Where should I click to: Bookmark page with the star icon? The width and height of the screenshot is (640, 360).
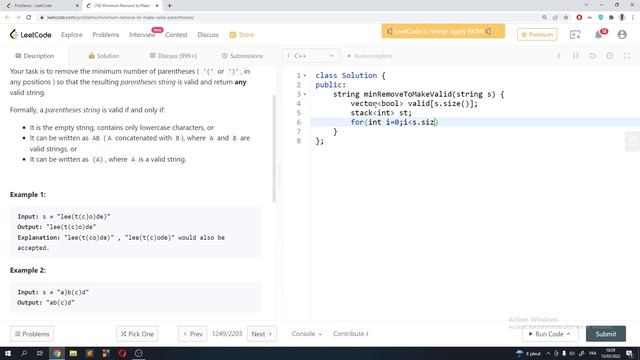[x=566, y=17]
